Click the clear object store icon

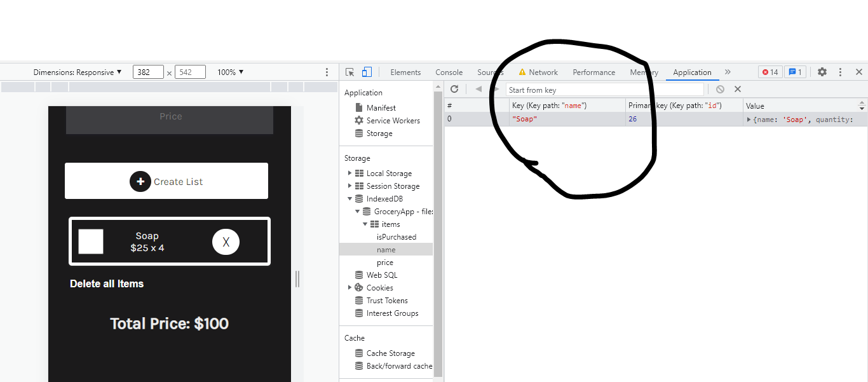[720, 90]
